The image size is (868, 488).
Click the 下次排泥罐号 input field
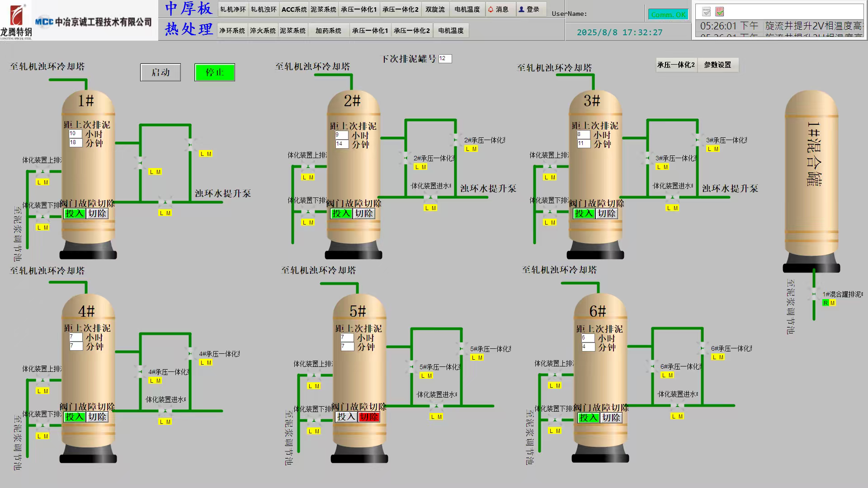click(x=445, y=59)
